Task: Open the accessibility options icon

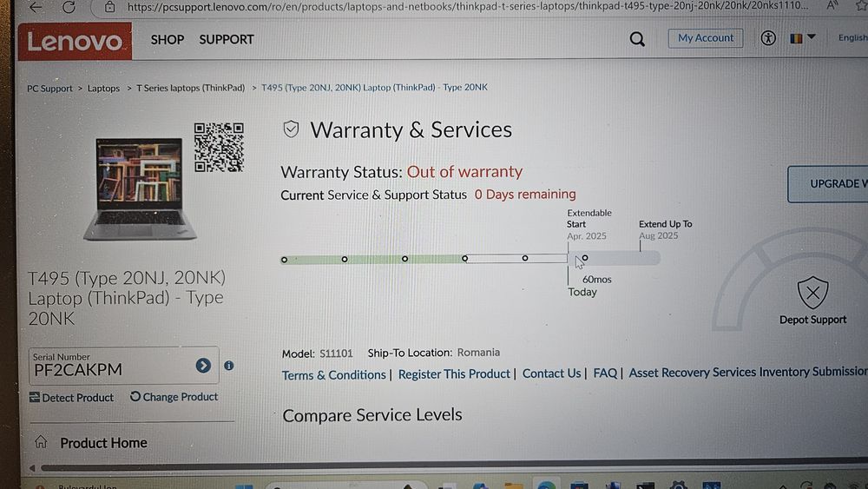Action: click(x=768, y=38)
